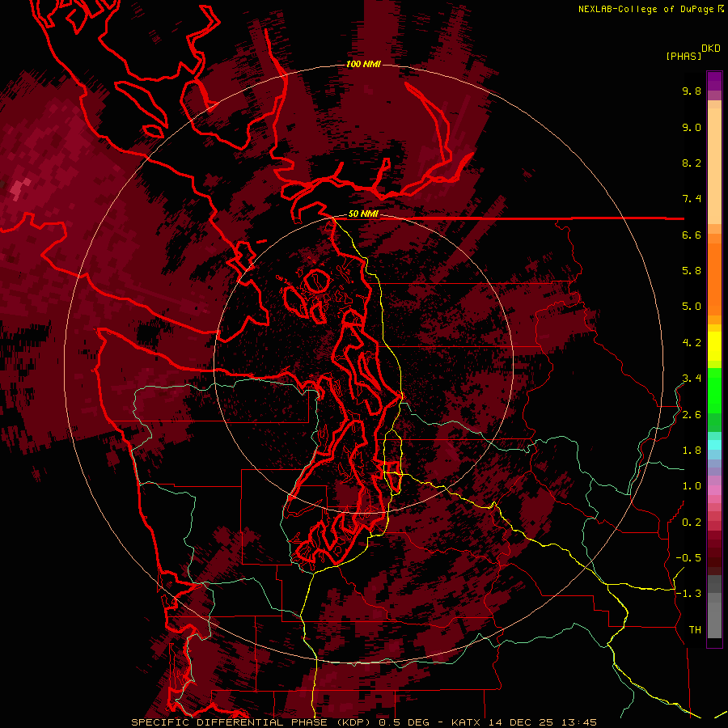Click the 1.0 legend value
Viewport: 728px width, 728px height.
coord(692,486)
